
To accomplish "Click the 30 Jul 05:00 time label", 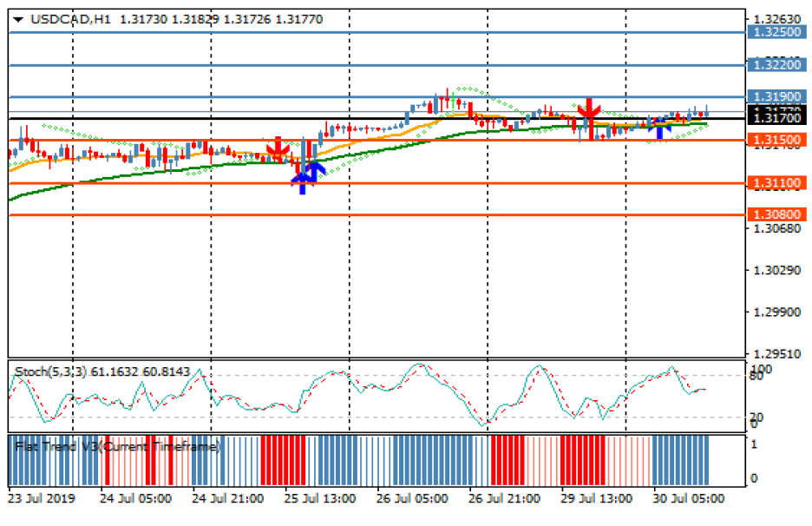I will [690, 499].
